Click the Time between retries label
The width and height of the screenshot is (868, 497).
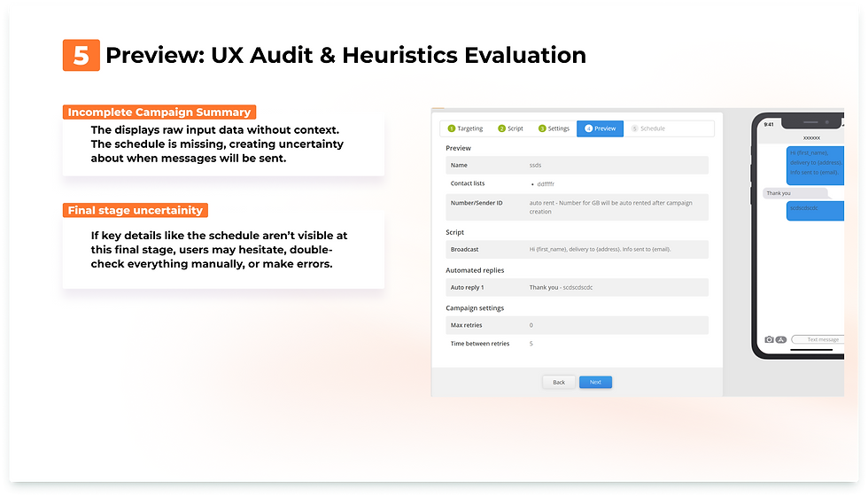point(480,344)
